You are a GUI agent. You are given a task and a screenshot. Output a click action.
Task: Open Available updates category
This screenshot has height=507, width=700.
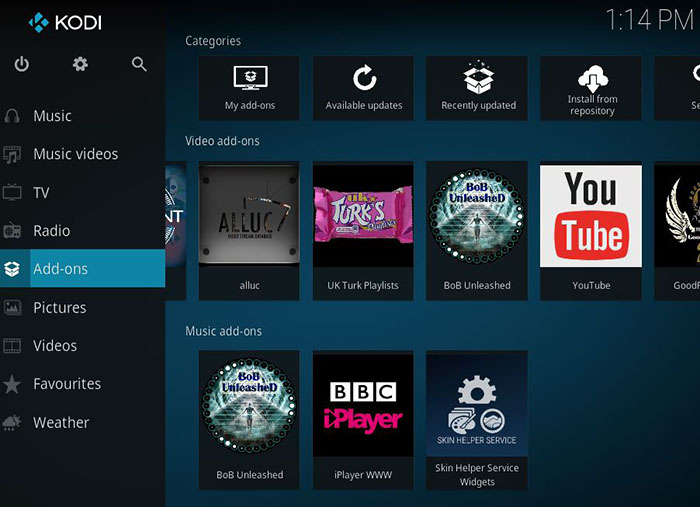pos(363,88)
